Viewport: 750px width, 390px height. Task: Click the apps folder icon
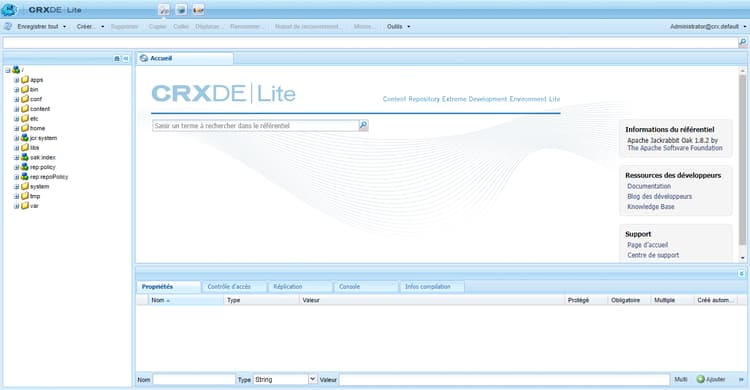click(x=25, y=79)
